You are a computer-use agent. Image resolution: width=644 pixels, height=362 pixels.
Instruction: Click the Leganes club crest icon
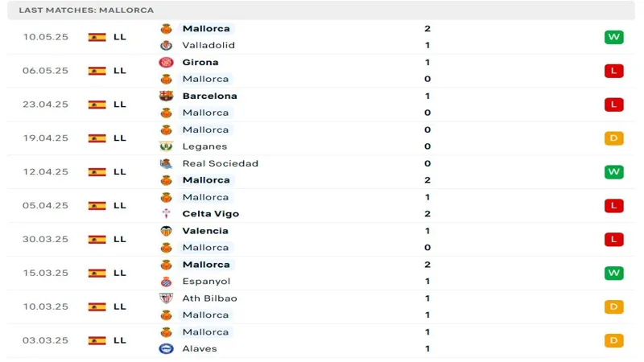tap(167, 146)
